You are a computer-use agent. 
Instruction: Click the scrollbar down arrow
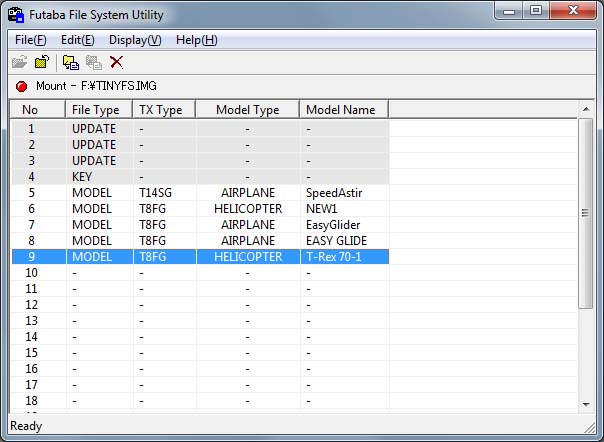[x=586, y=403]
